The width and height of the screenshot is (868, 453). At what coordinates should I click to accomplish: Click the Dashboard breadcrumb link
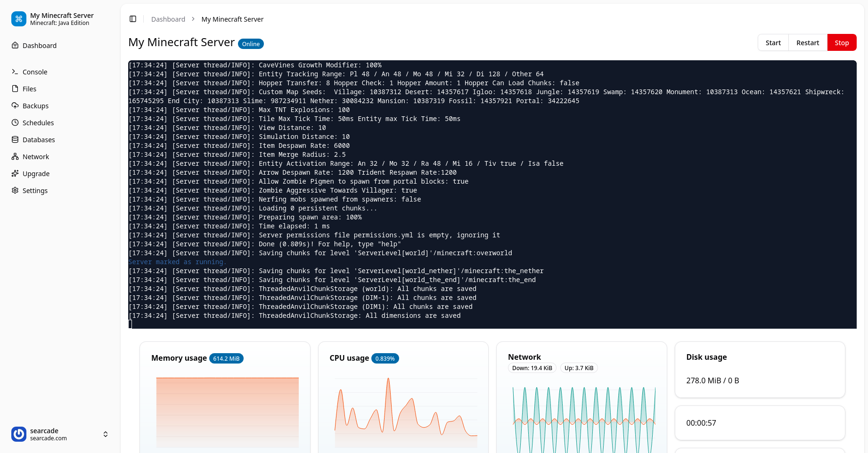coord(168,19)
